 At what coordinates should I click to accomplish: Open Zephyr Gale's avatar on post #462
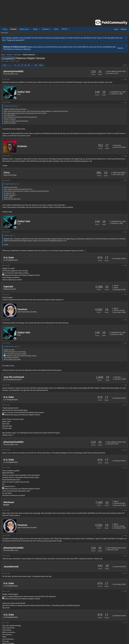(x=10, y=93)
